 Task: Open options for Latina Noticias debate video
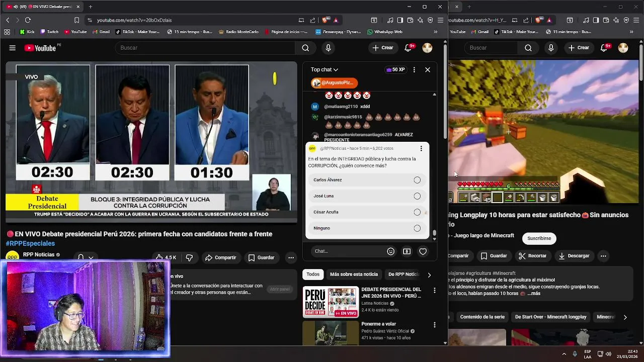[434, 291]
